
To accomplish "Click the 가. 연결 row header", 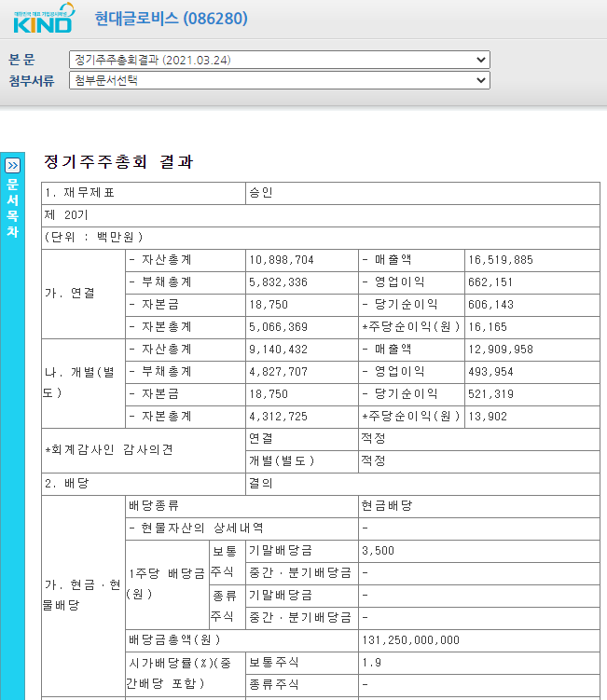I will [x=83, y=294].
